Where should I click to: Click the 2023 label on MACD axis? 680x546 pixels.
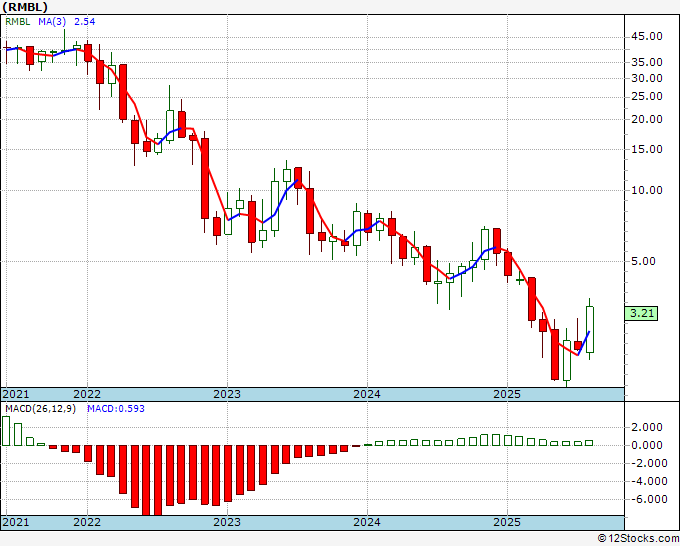click(227, 522)
